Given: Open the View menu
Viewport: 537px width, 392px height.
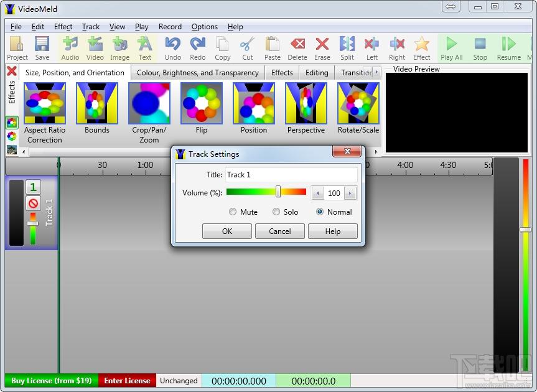Looking at the screenshot, I should [x=117, y=27].
